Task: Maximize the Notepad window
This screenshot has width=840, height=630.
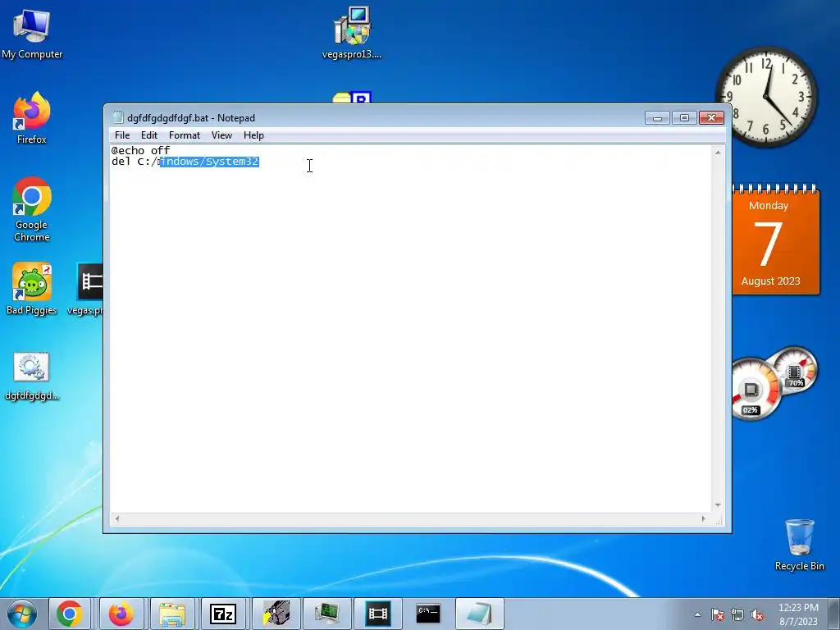Action: tap(684, 118)
